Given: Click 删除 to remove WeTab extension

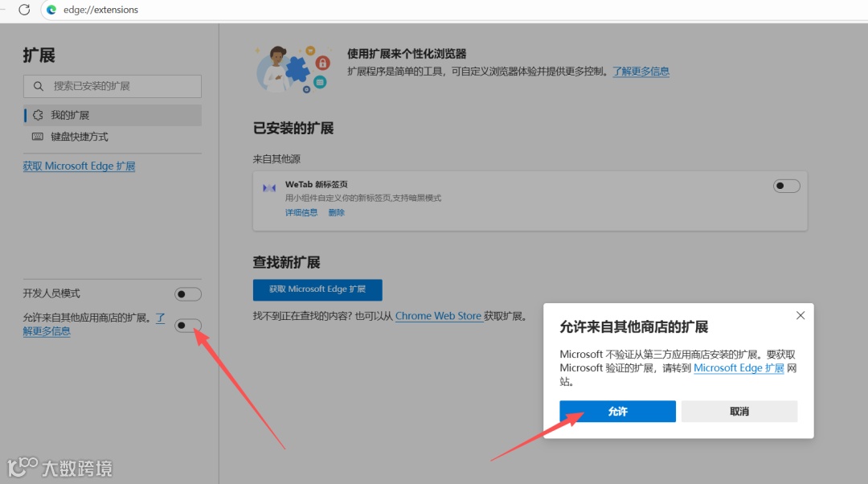Looking at the screenshot, I should 336,212.
